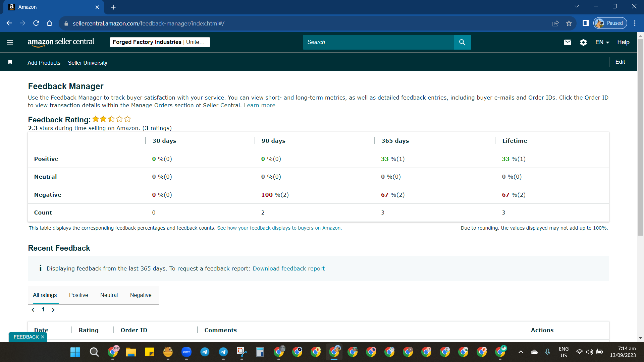The width and height of the screenshot is (644, 362).
Task: Click the Amazon Seller Central logo
Action: (61, 42)
